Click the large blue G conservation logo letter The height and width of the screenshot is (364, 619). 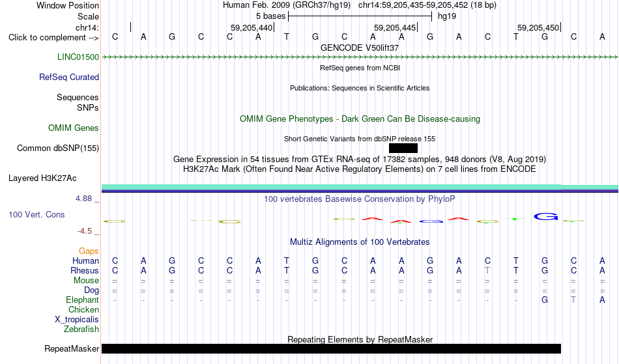(545, 216)
